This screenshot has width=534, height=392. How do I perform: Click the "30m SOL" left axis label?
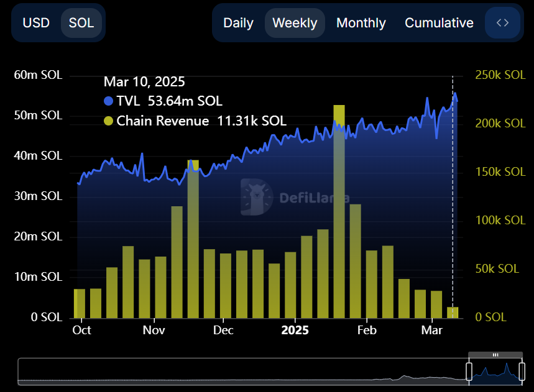[x=38, y=196]
